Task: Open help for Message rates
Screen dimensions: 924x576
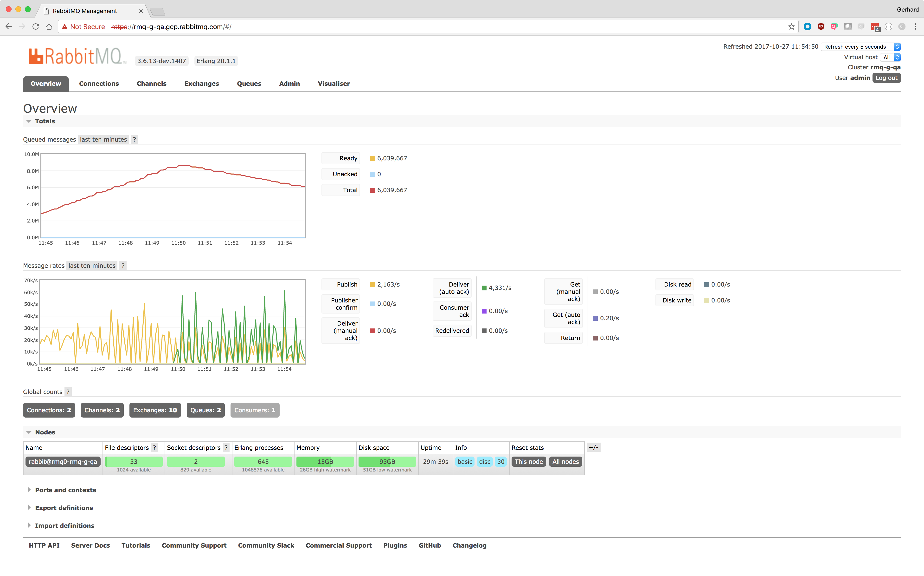Action: (x=123, y=266)
